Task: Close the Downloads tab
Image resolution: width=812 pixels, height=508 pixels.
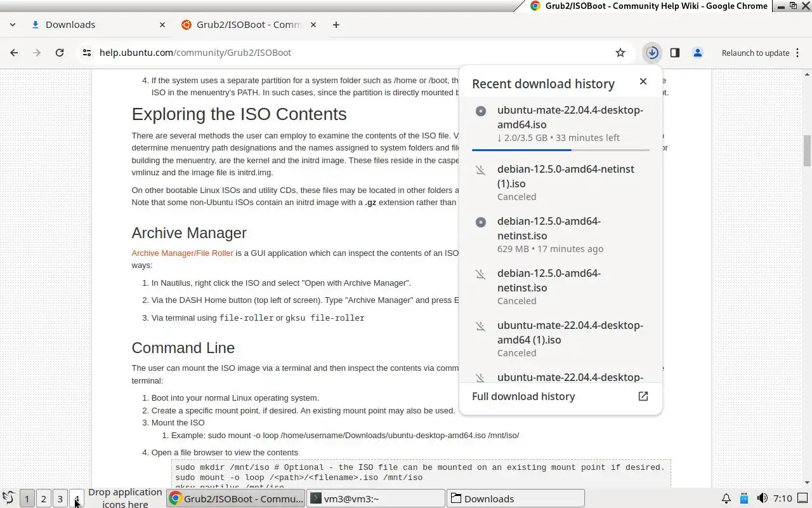Action: click(x=162, y=25)
